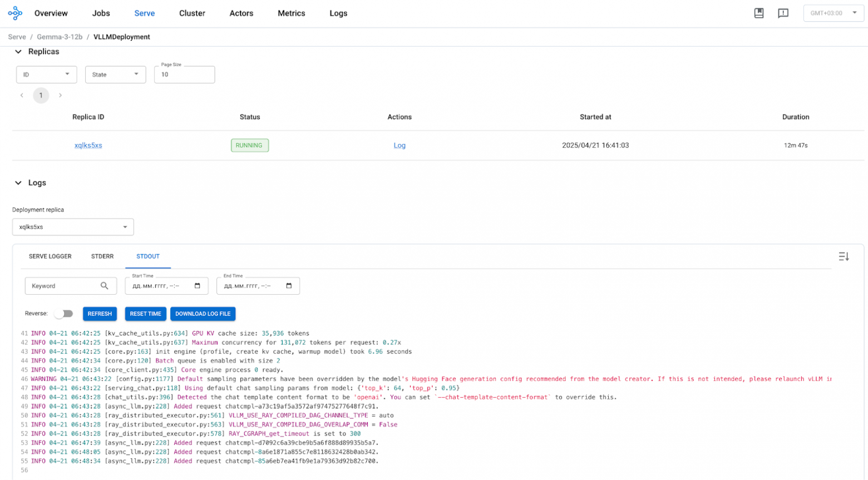868x480 pixels.
Task: Collapse the Replicas section
Action: (x=18, y=52)
